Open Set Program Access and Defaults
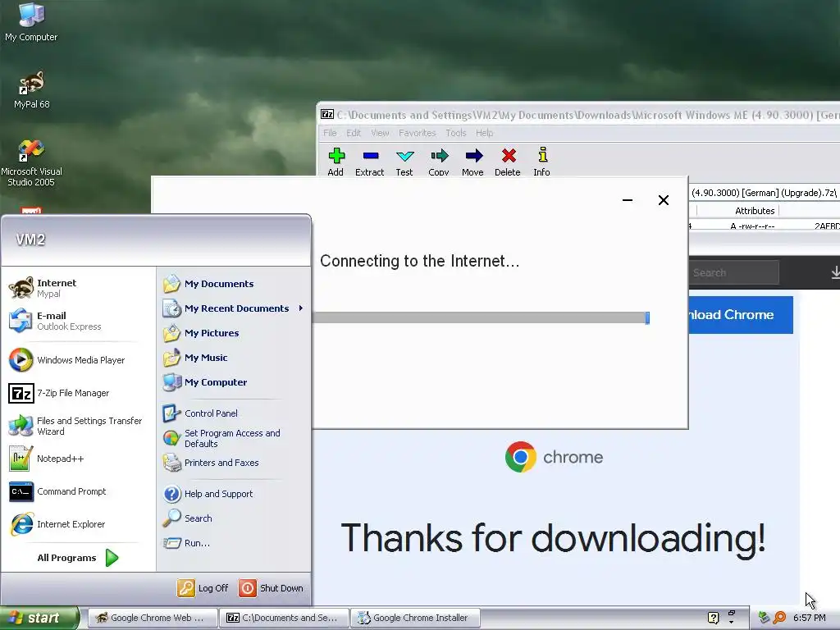 click(234, 438)
